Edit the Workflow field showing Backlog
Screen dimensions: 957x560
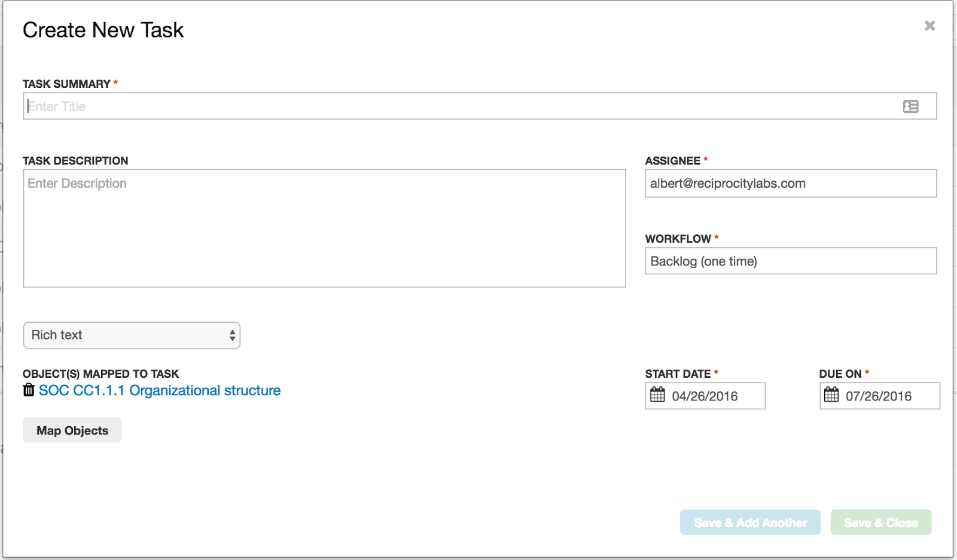tap(791, 261)
